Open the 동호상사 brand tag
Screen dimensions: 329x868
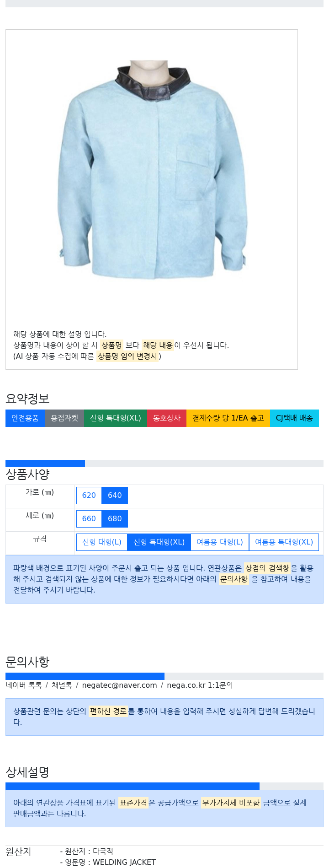[167, 418]
